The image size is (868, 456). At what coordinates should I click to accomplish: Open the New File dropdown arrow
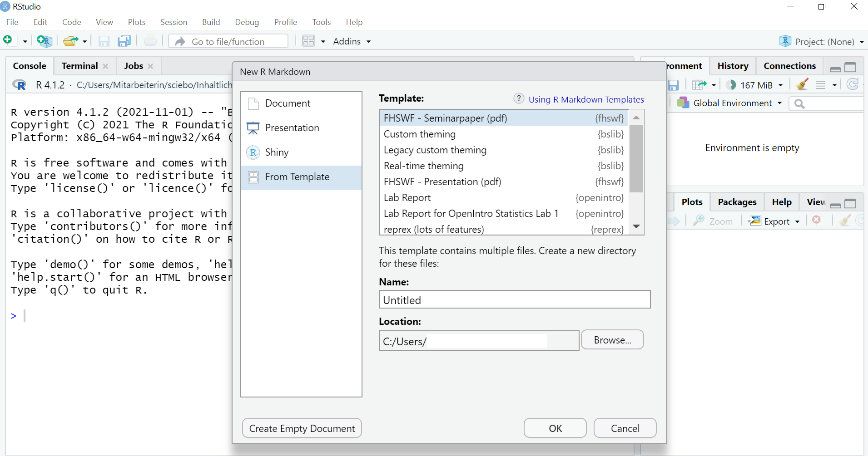(x=25, y=42)
